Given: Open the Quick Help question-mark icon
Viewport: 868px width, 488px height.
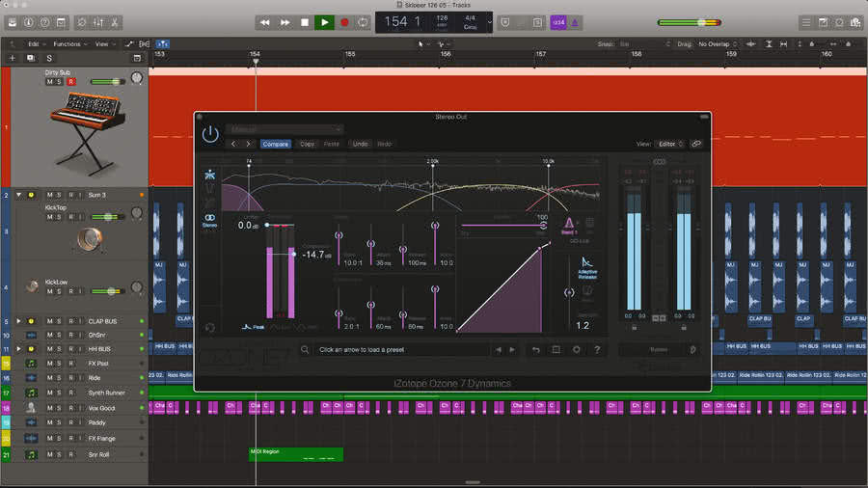Looking at the screenshot, I should pyautogui.click(x=44, y=23).
